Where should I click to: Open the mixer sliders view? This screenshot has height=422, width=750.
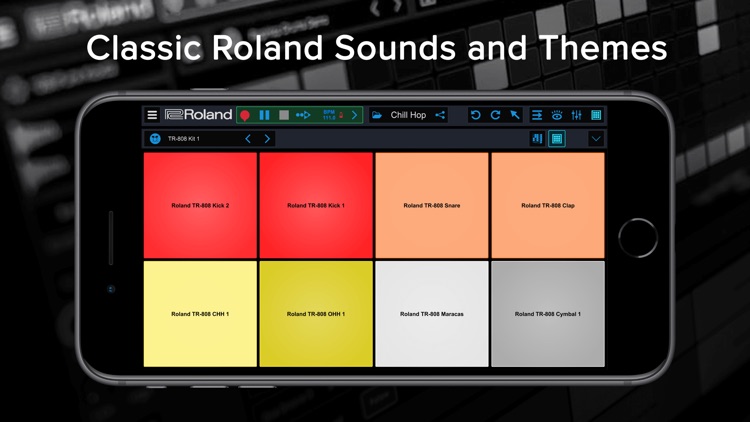pos(576,115)
